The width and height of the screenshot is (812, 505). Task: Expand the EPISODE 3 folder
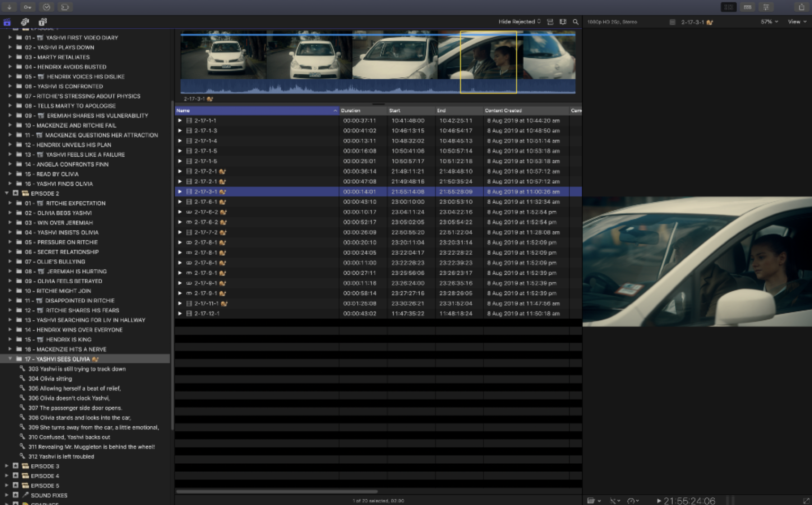(x=6, y=466)
